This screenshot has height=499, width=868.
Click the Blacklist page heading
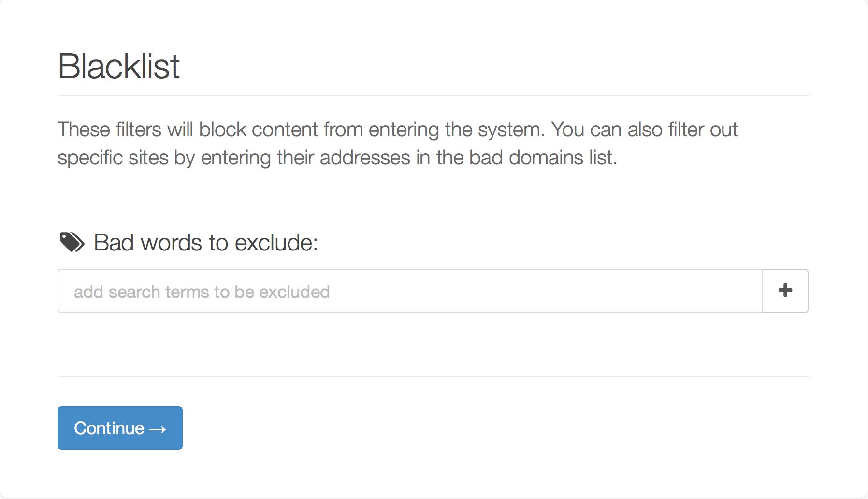[119, 66]
